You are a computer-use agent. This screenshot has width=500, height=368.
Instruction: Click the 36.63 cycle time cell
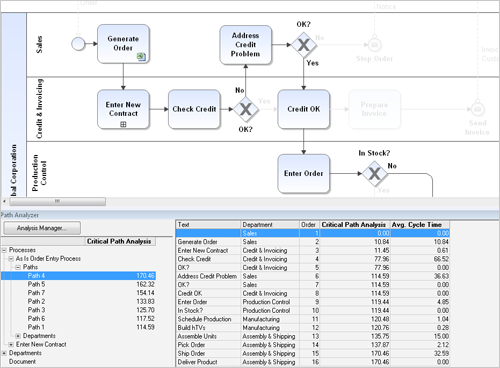pyautogui.click(x=420, y=276)
